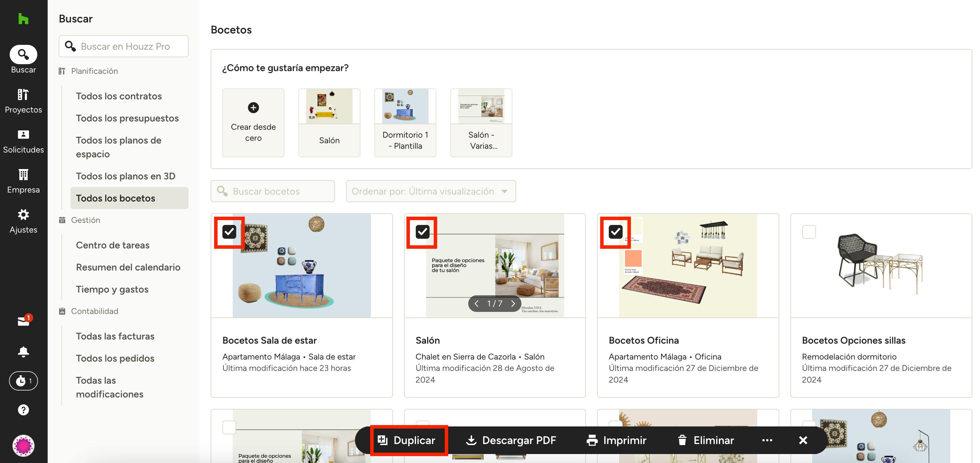Click Imprimir in the action bar
Image resolution: width=980 pixels, height=463 pixels.
(616, 440)
